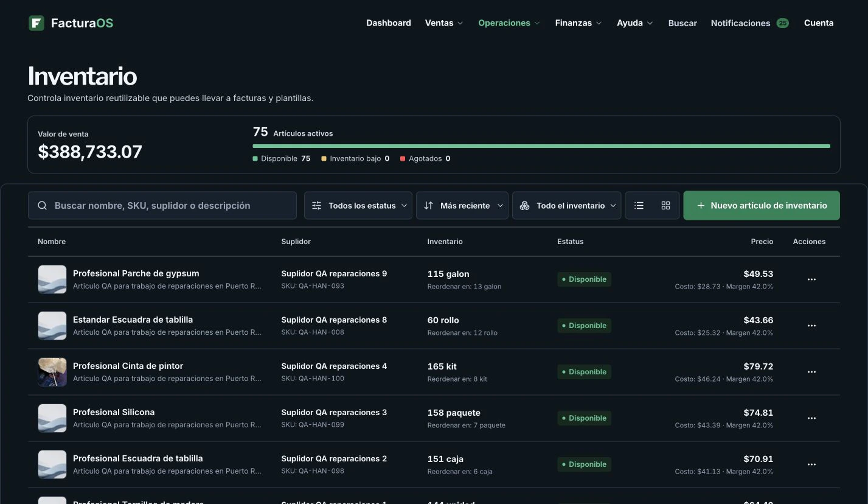Expand the Ayuda menu
Viewport: 868px width, 504px height.
pos(635,23)
